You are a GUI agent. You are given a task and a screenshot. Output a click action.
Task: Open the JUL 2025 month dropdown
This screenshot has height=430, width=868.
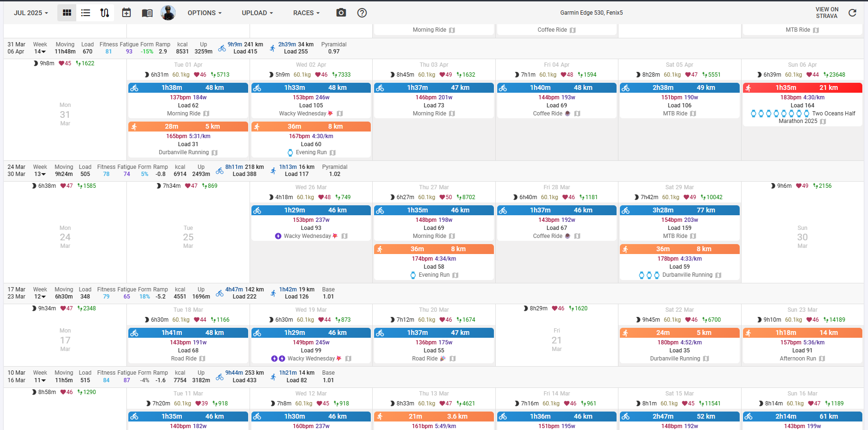(31, 13)
